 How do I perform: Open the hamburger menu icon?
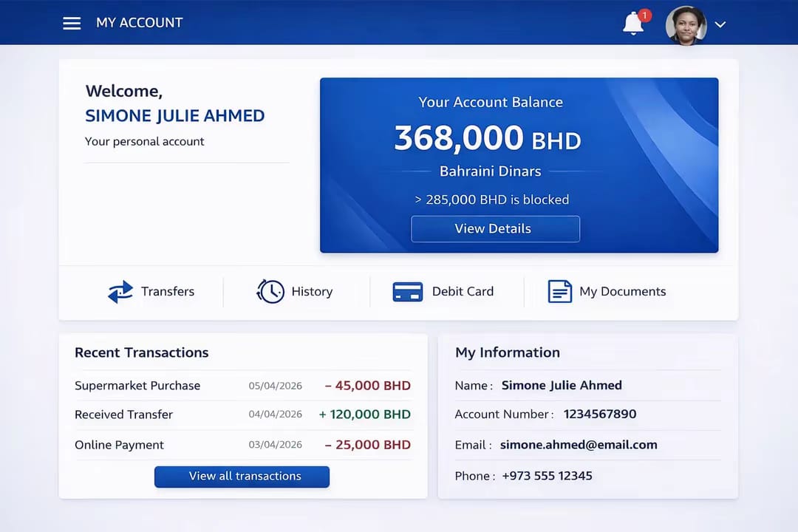coord(72,23)
